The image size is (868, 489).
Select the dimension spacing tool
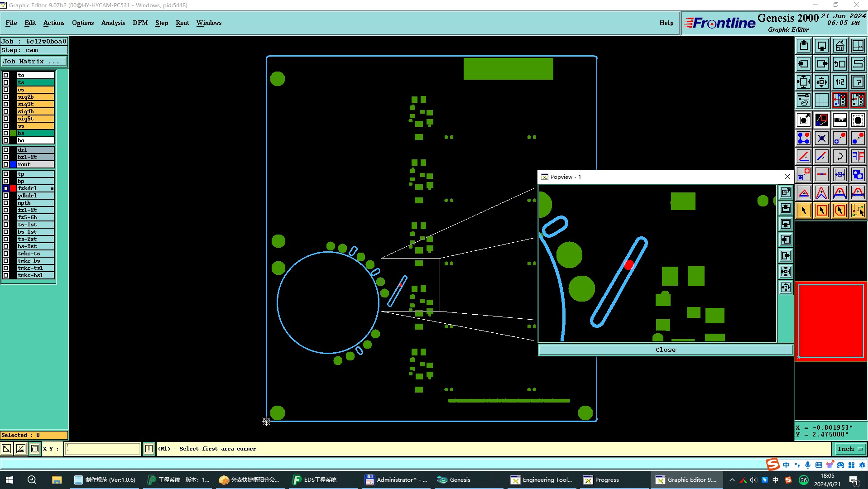[x=839, y=174]
